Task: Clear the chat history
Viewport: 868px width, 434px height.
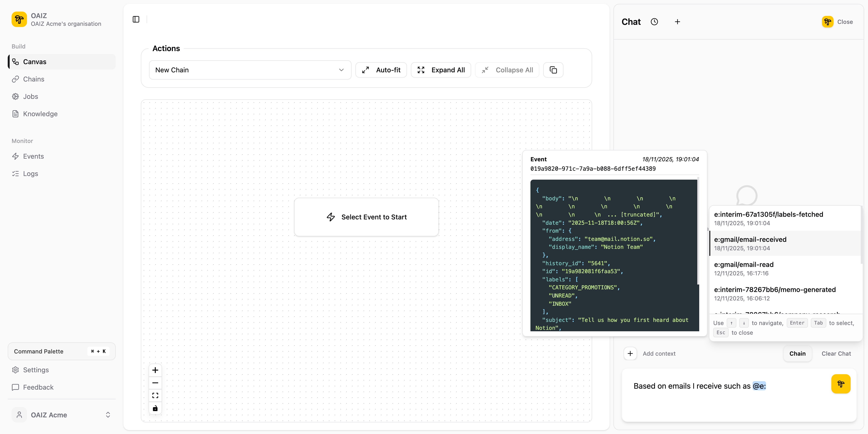Action: pos(836,353)
